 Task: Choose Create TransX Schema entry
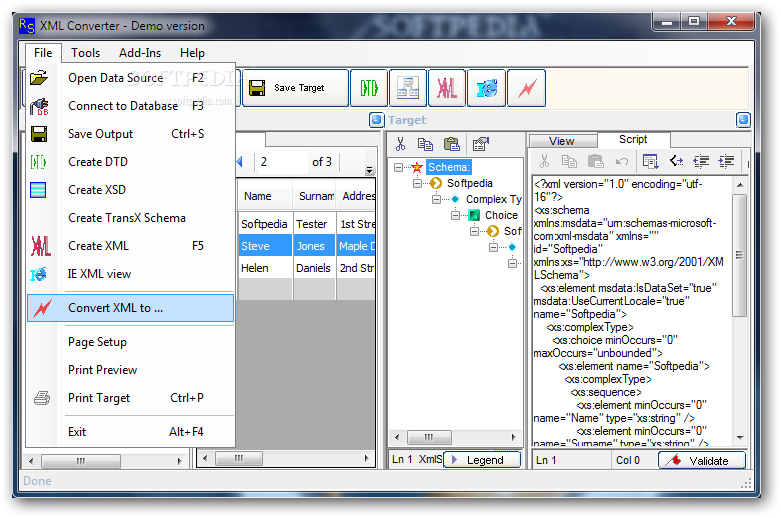point(130,218)
